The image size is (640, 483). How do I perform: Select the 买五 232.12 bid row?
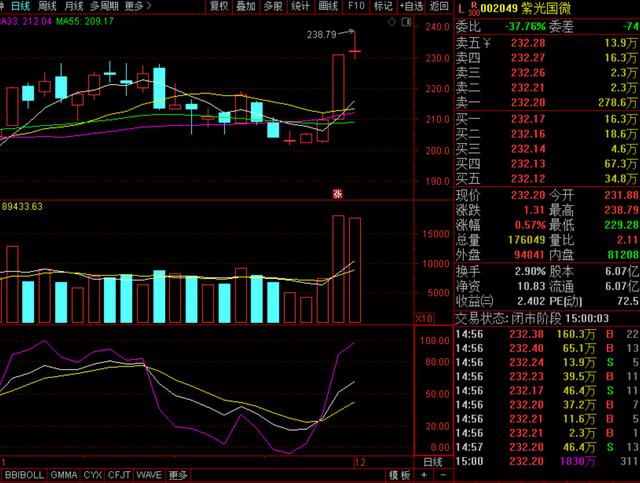[547, 179]
